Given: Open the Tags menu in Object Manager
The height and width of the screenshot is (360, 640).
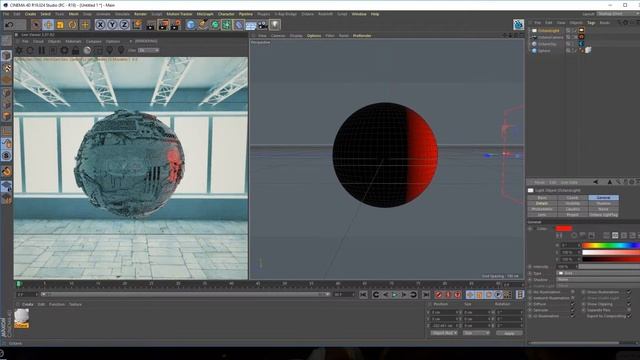Looking at the screenshot, I should tap(591, 23).
